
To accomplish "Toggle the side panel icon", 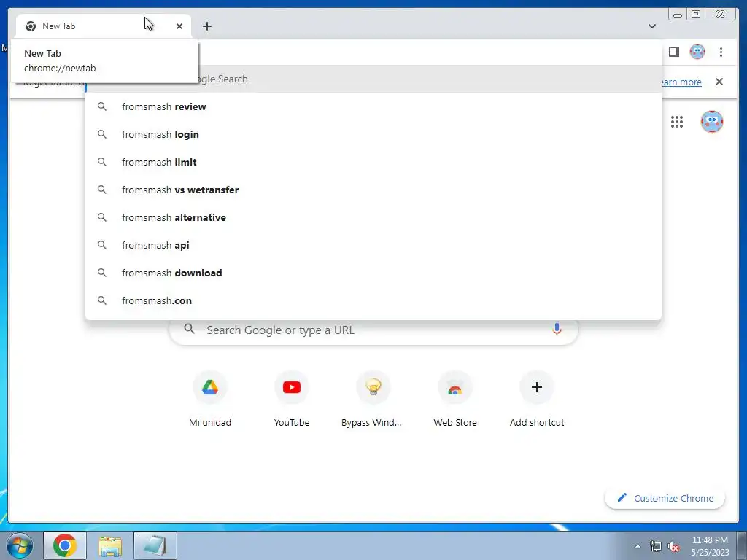I will (673, 52).
